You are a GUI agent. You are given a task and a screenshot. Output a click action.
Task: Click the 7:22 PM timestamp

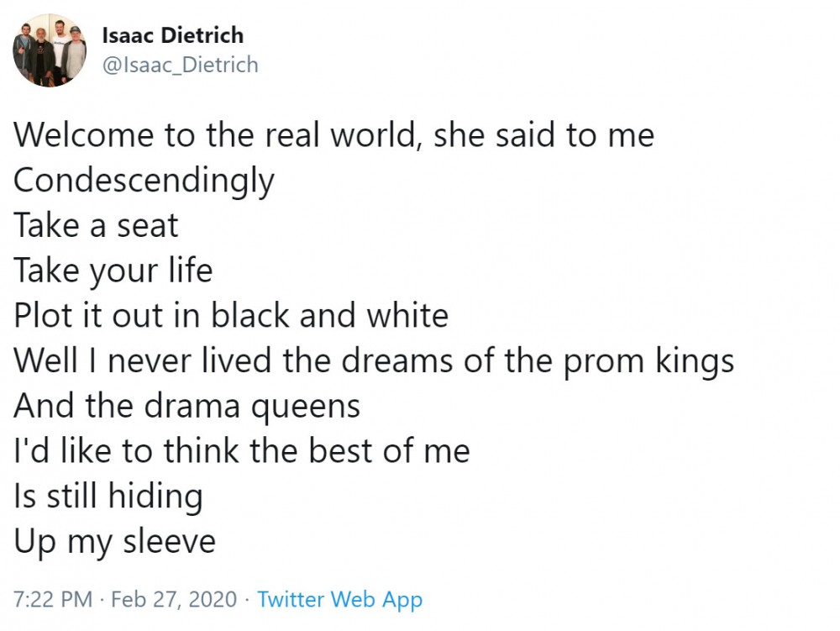click(52, 599)
